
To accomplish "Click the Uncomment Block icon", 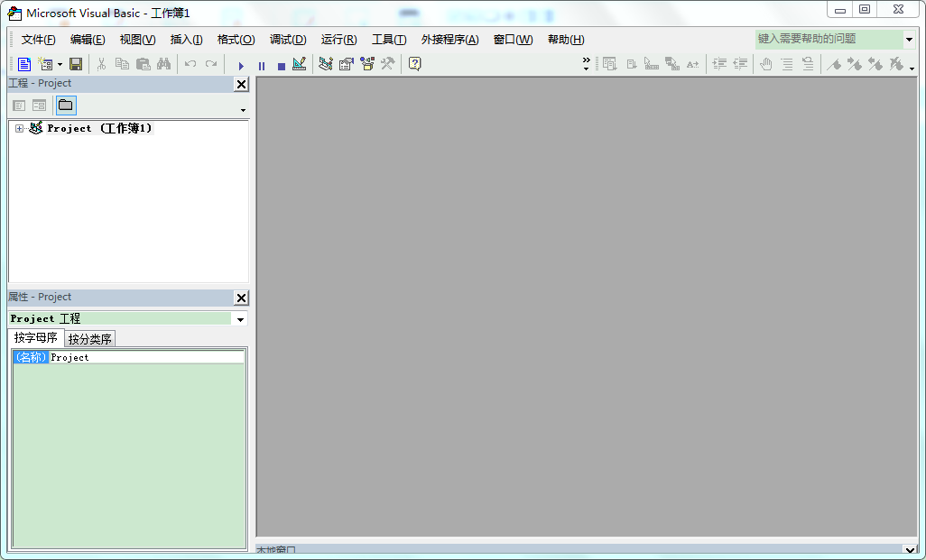I will point(807,64).
